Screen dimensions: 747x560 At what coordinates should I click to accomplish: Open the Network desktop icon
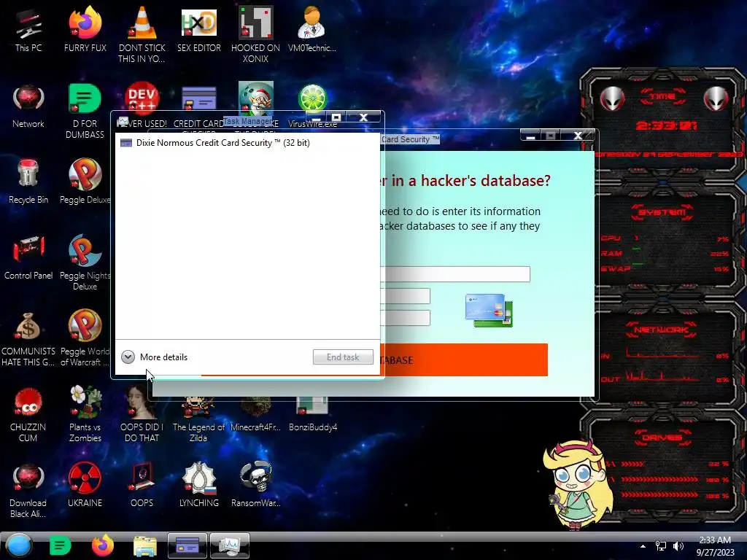click(28, 106)
